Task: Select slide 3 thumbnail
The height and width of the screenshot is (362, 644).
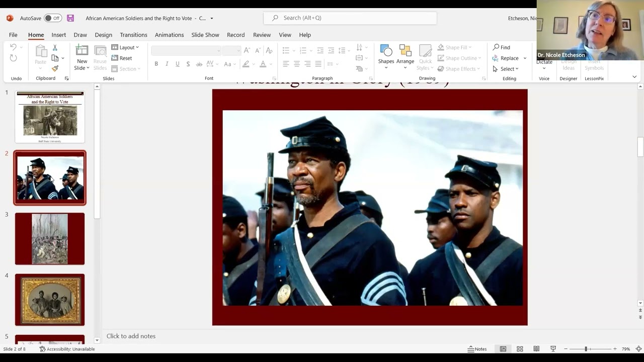Action: click(50, 239)
